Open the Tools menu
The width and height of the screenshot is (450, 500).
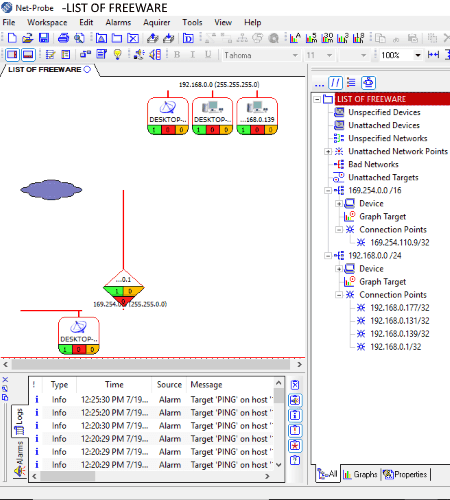tap(192, 22)
